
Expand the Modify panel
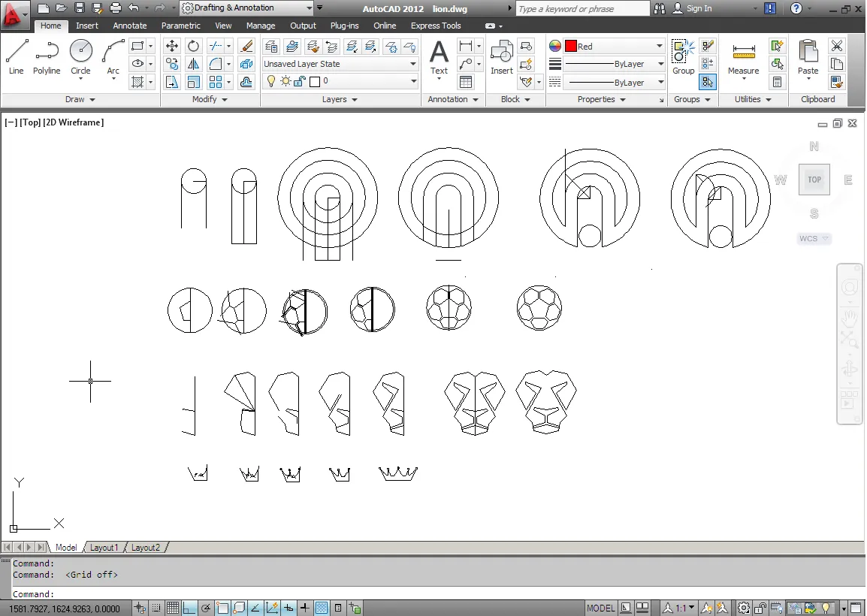point(210,99)
